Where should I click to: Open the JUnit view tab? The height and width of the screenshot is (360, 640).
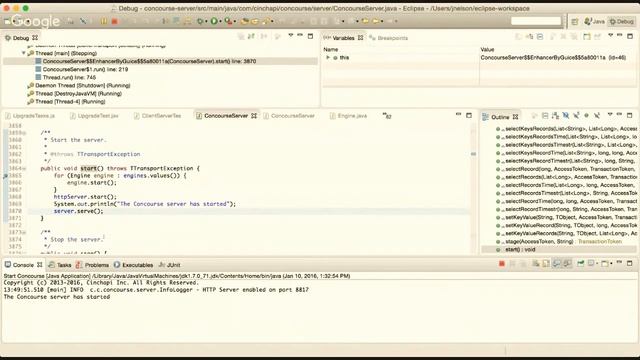tap(169, 265)
